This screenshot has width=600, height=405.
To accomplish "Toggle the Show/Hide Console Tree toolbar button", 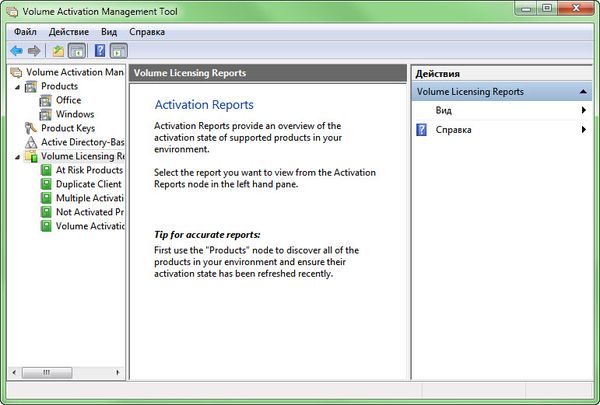I will tap(77, 50).
